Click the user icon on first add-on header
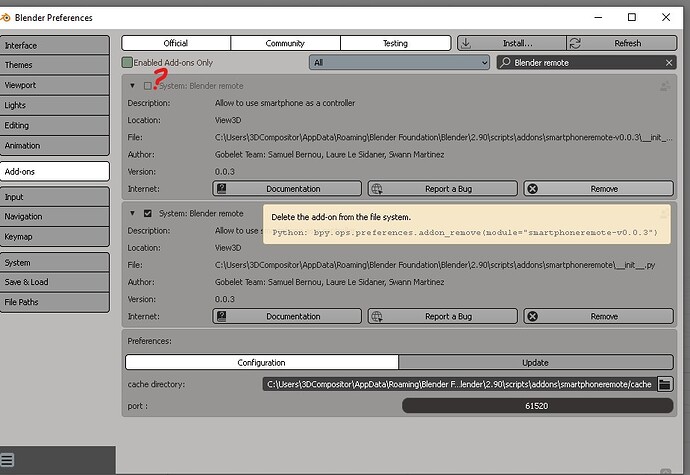Screen dimensions: 690x475 665,86
